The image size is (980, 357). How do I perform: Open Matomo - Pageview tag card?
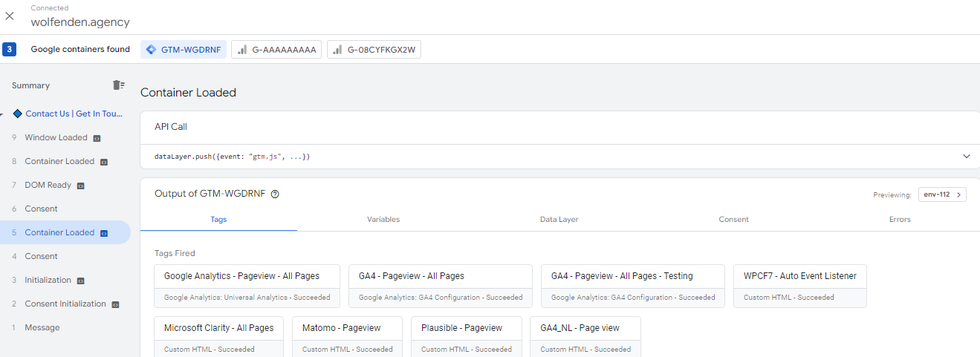[347, 336]
